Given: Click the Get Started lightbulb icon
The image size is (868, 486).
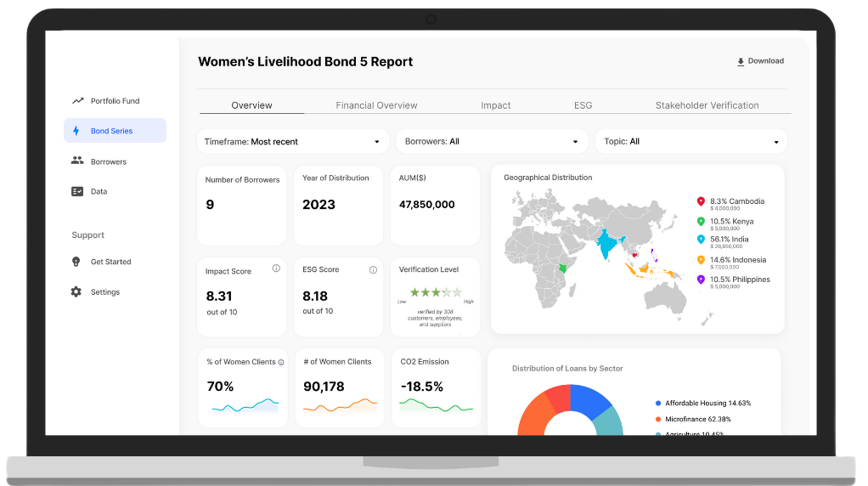Looking at the screenshot, I should point(76,262).
